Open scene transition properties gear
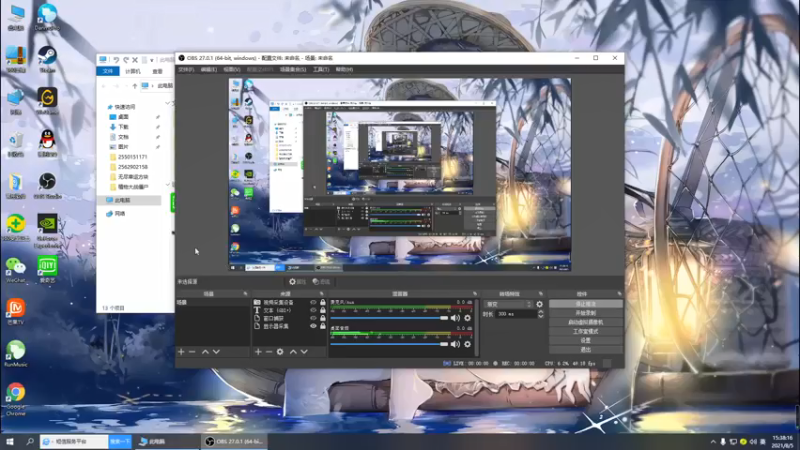 [x=540, y=304]
